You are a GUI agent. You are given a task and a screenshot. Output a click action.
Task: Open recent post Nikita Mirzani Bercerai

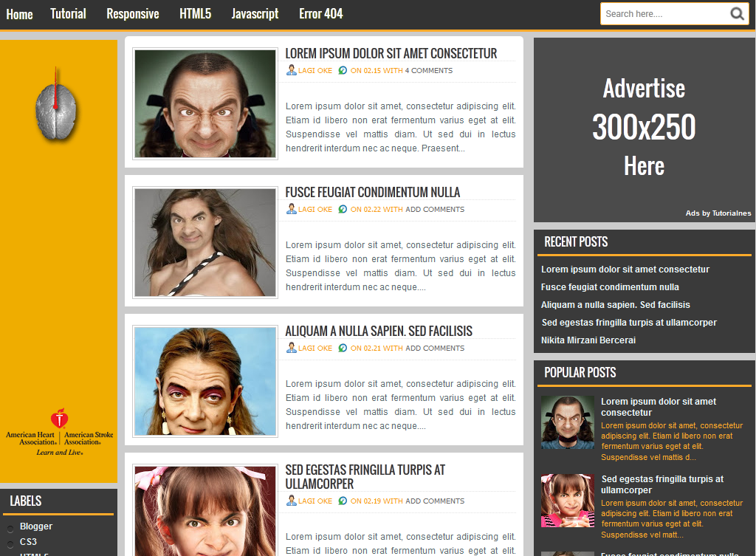[x=588, y=340]
